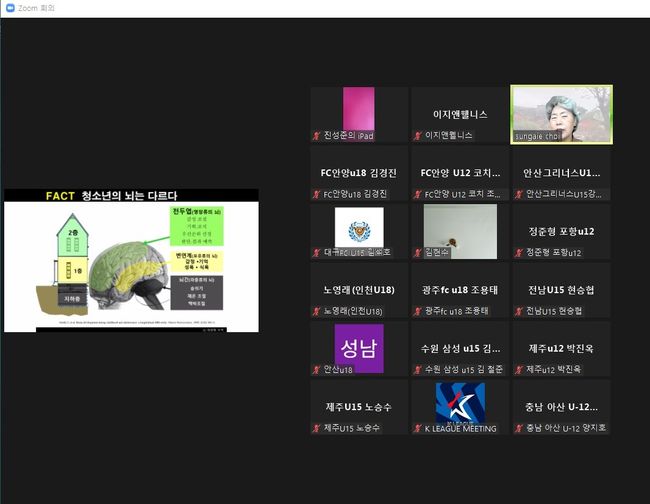Click the muted mic icon for FC안양 U12 코치
The width and height of the screenshot is (650, 504).
point(419,194)
